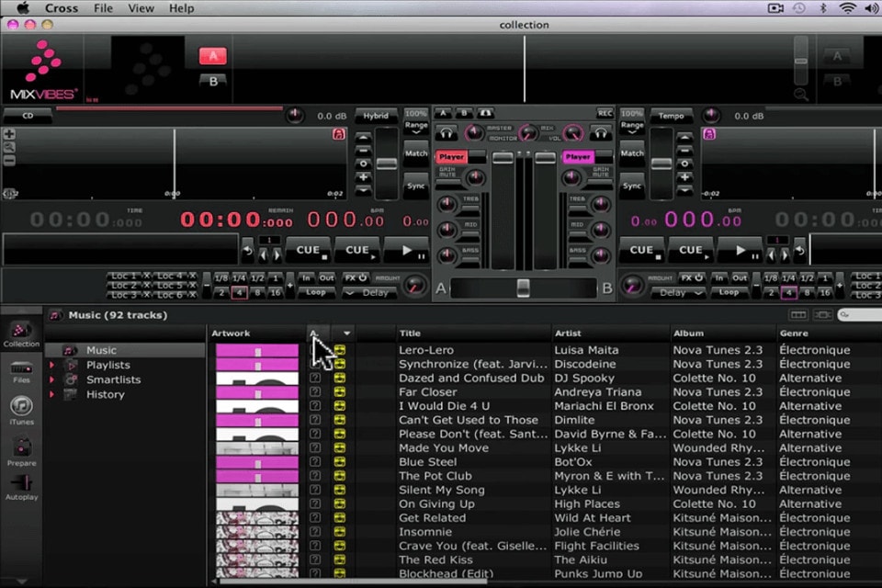Select the red A deck overview button
Viewport: 882px width, 588px height.
tap(212, 56)
